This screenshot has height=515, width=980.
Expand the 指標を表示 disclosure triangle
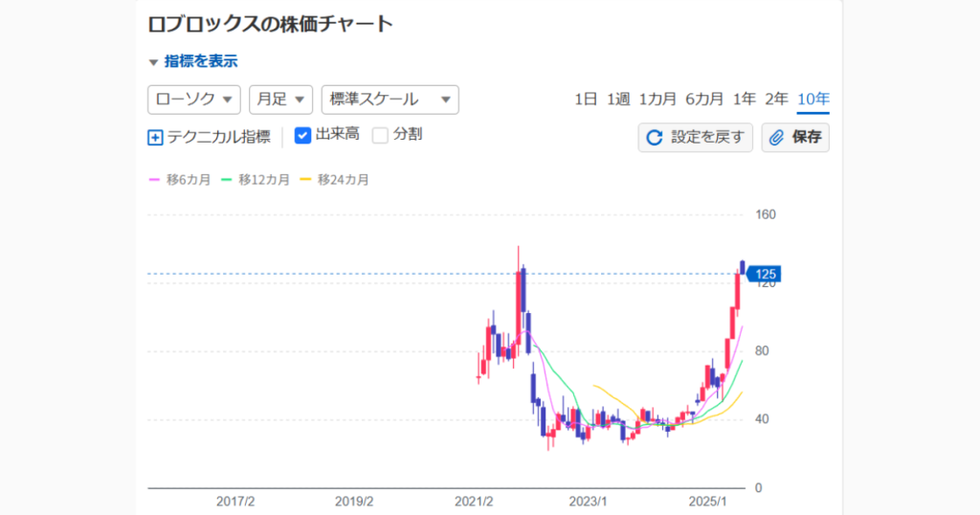153,62
